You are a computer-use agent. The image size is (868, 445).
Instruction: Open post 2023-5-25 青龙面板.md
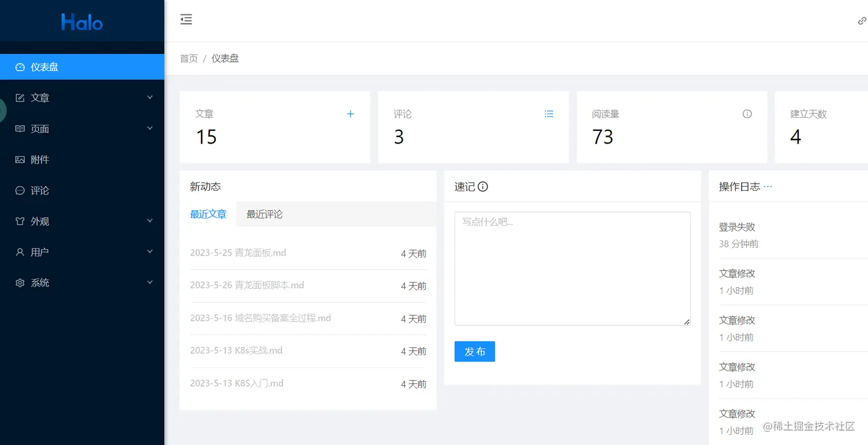(x=238, y=253)
